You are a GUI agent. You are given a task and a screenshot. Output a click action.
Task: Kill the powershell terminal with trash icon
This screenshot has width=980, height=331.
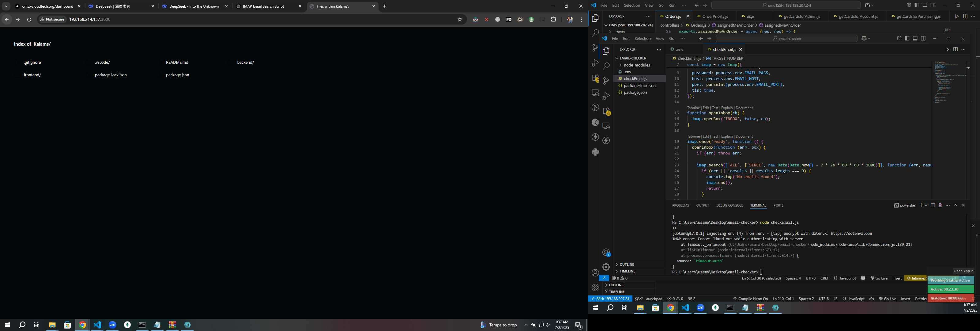point(940,205)
